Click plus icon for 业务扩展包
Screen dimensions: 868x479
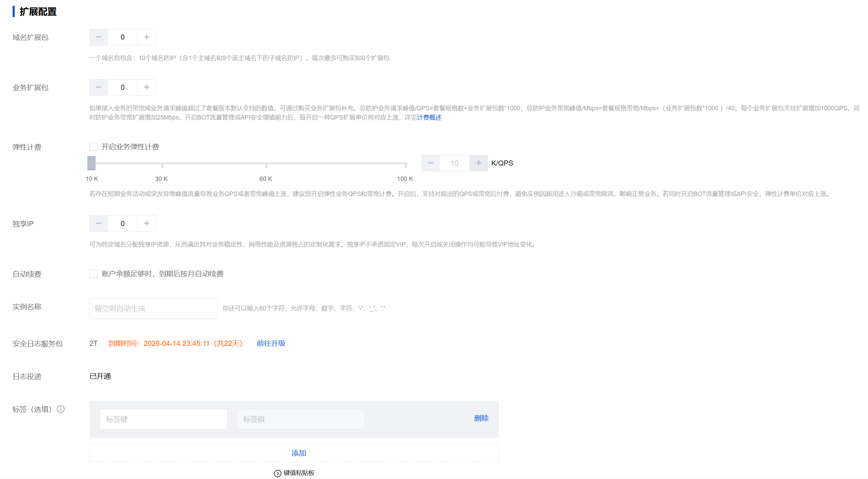point(147,87)
